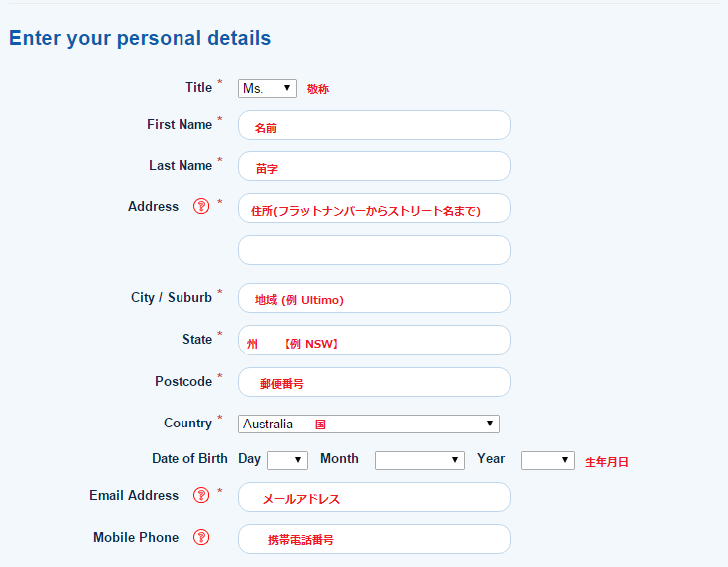Expand the Month of birth dropdown
This screenshot has height=567, width=728.
[420, 460]
